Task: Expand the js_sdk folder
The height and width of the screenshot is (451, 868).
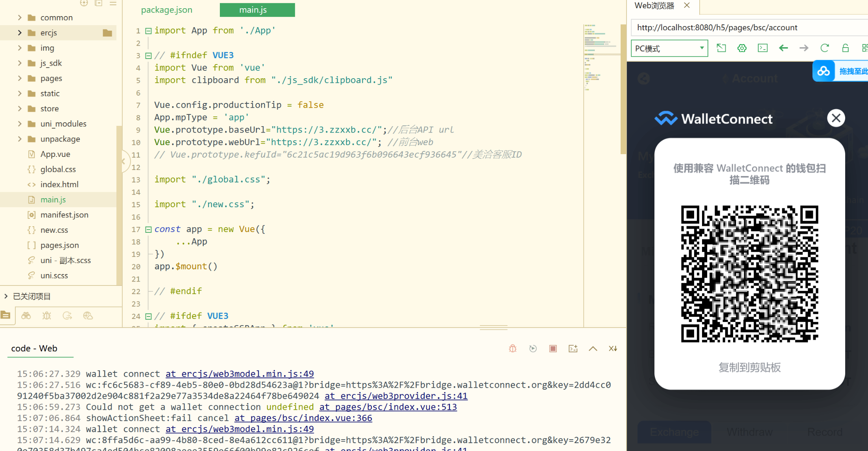Action: pyautogui.click(x=19, y=63)
